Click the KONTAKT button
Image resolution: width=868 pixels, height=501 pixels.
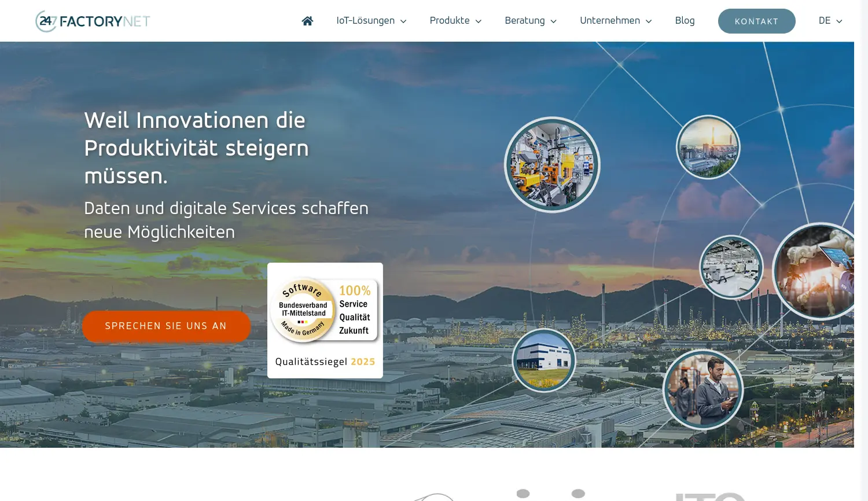coord(756,21)
